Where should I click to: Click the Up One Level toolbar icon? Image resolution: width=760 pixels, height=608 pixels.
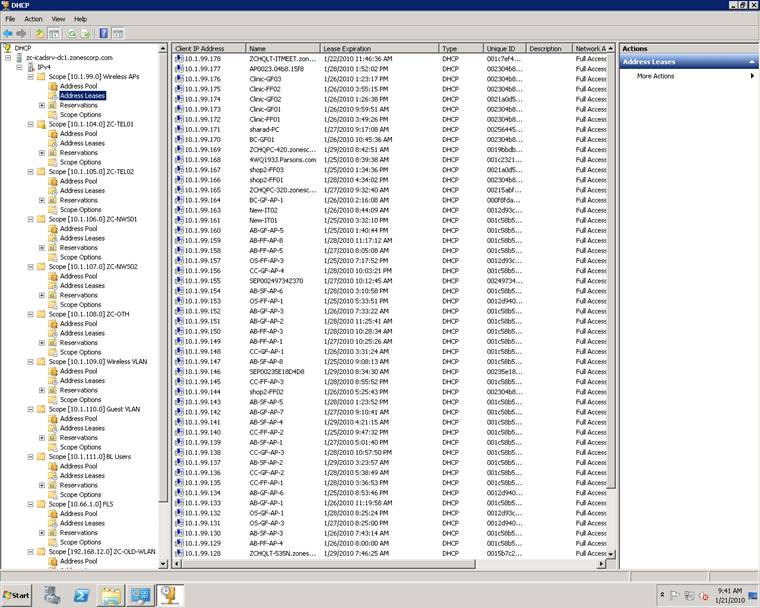39,33
